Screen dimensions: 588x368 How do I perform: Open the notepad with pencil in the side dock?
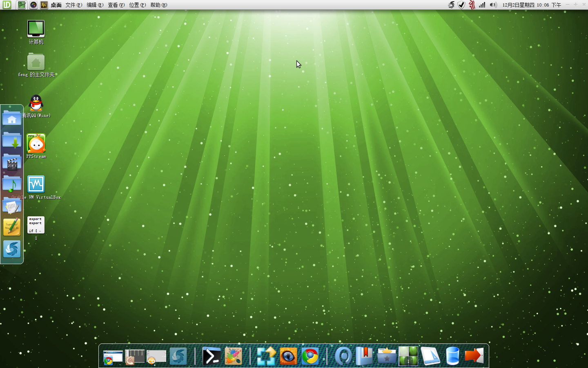(x=12, y=227)
